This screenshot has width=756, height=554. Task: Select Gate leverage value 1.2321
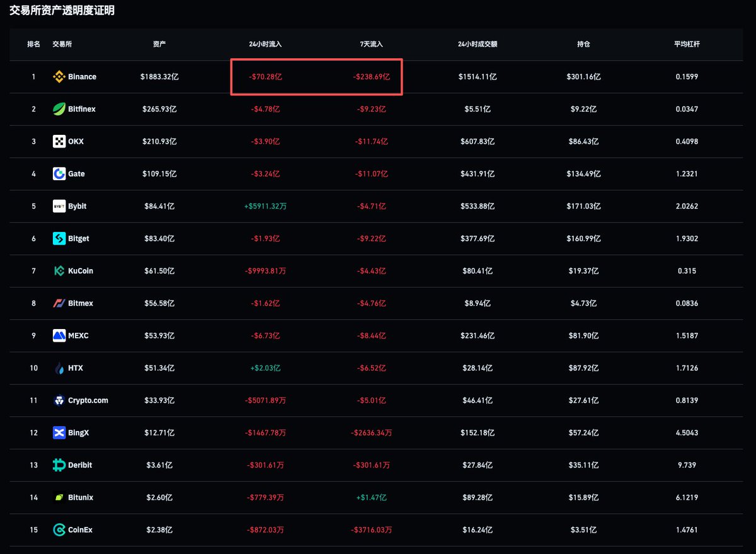(686, 174)
